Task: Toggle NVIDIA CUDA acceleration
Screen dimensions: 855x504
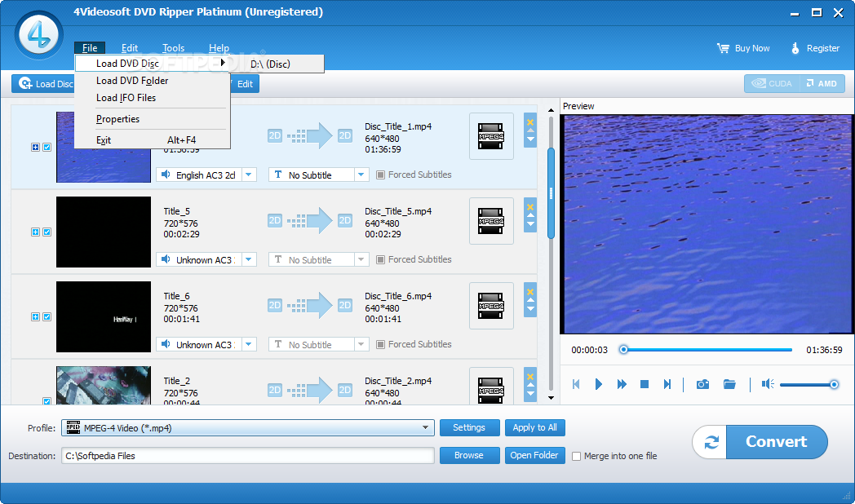Action: [x=771, y=83]
